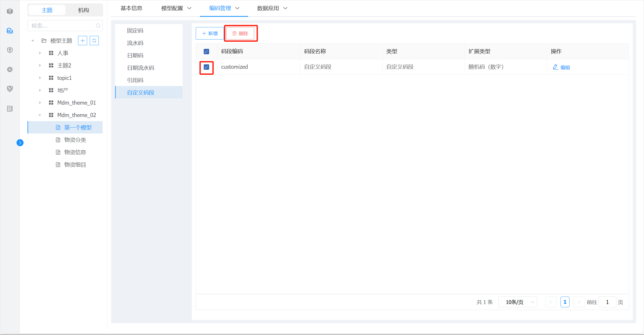
Task: Open the 数据应用 tab dropdown
Action: pos(272,8)
